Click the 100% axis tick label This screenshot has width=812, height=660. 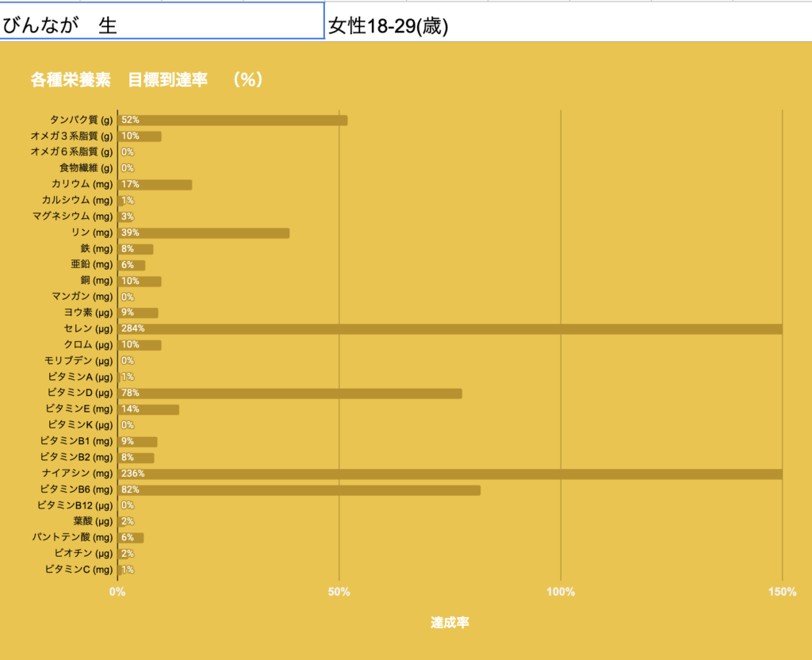click(561, 592)
